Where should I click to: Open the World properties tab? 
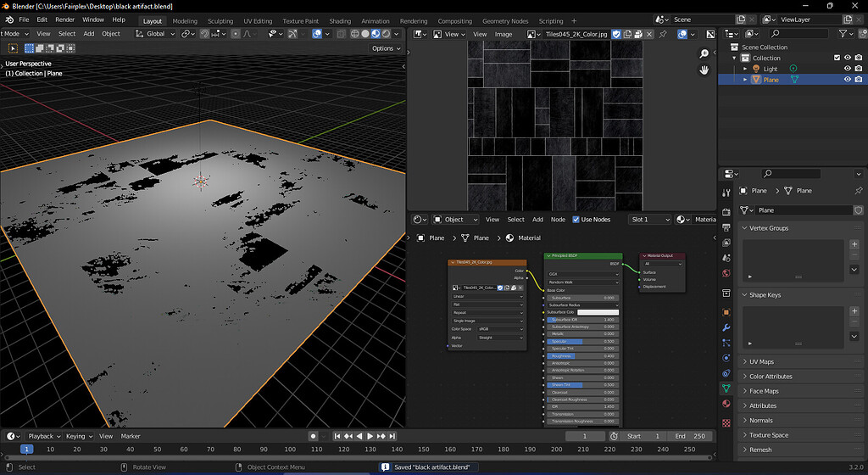[726, 273]
